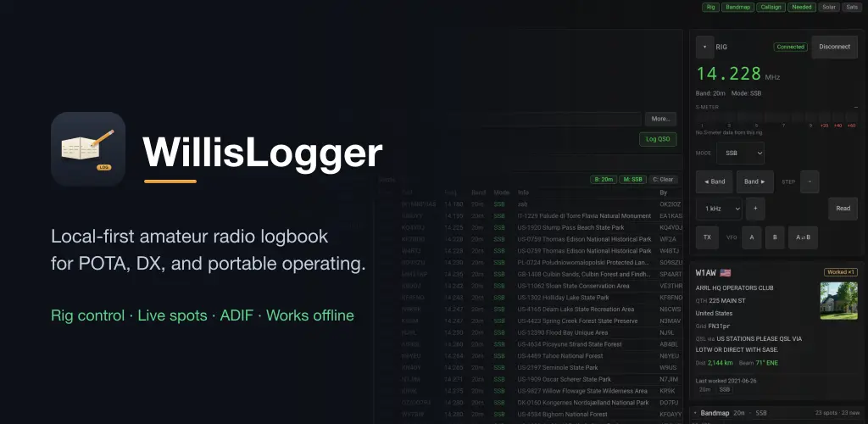This screenshot has height=424, width=868.
Task: Select the Willow Flowage State Wilderness Area spot
Action: coord(531,391)
